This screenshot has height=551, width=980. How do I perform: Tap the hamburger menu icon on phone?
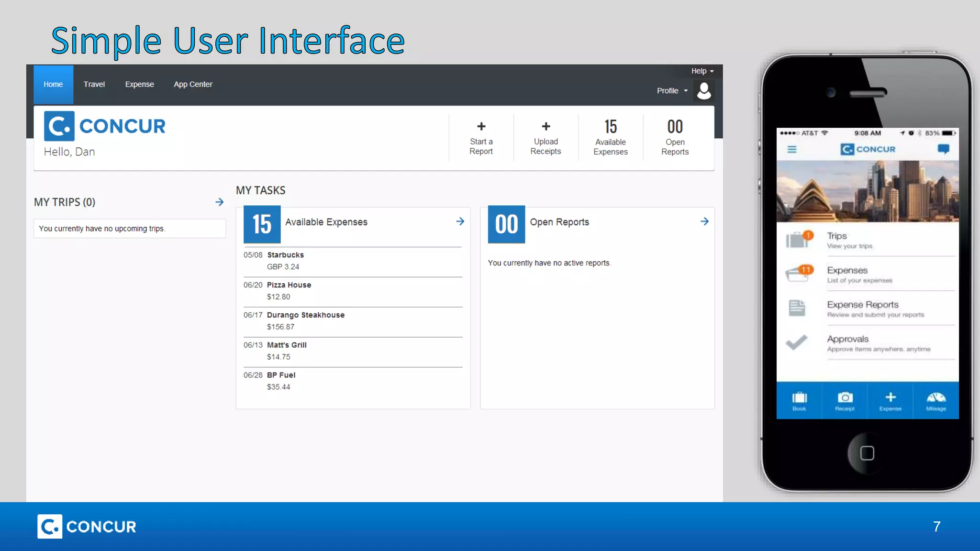pyautogui.click(x=792, y=150)
